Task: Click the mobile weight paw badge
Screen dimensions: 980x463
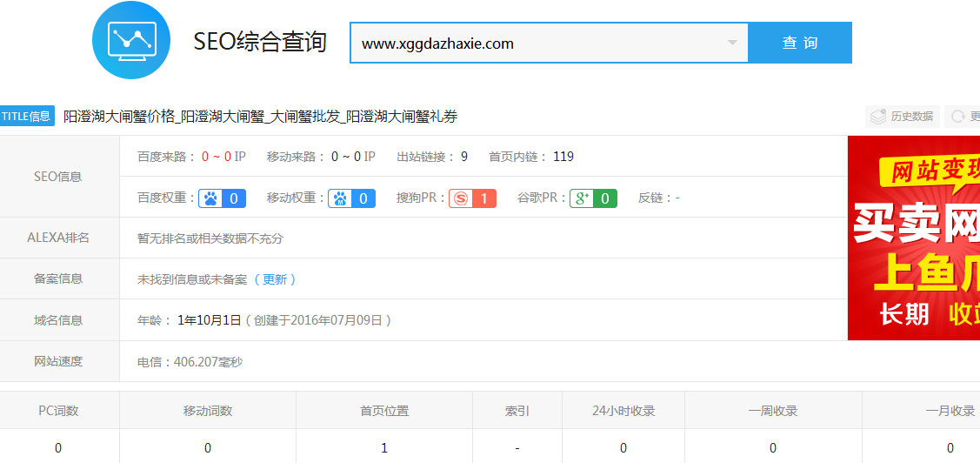Action: (x=351, y=198)
